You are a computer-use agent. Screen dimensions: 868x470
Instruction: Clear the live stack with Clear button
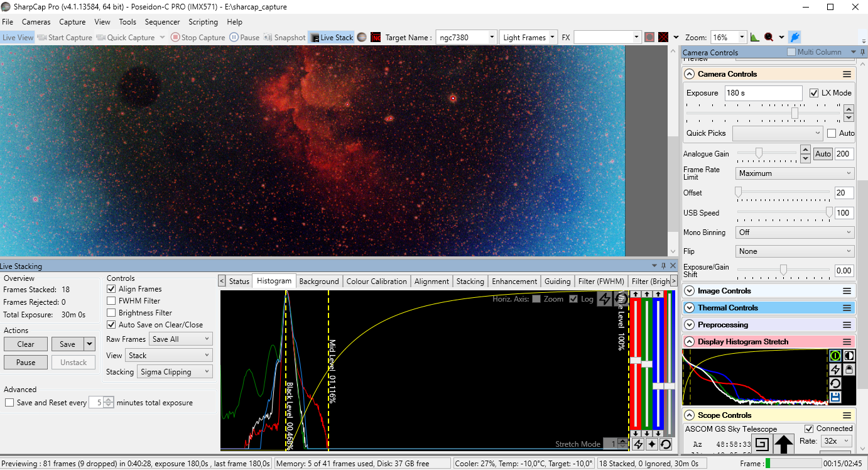point(26,344)
